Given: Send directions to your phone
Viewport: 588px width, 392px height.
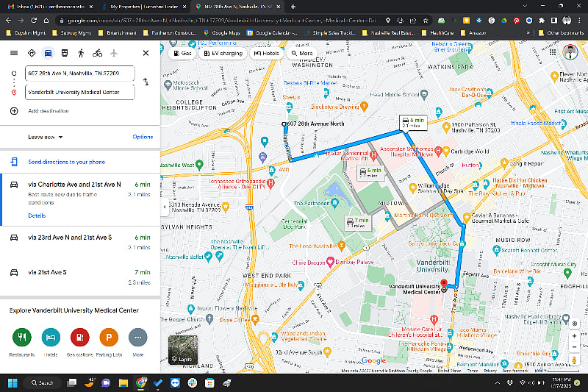Looking at the screenshot, I should pos(66,162).
